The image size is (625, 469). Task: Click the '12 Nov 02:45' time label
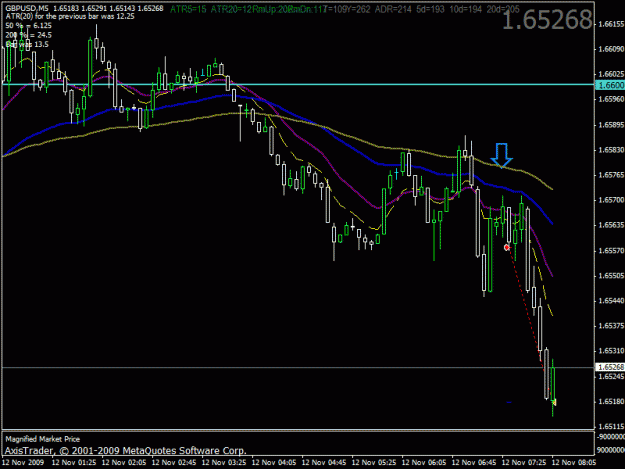174,463
